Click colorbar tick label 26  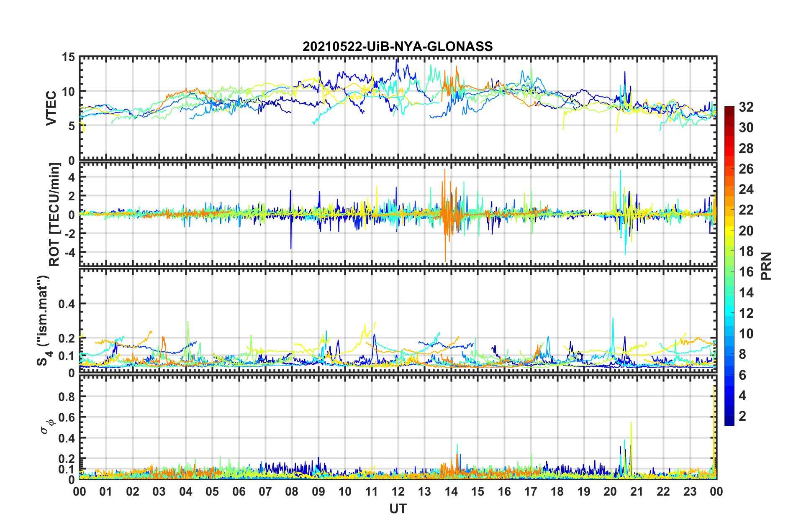(746, 169)
